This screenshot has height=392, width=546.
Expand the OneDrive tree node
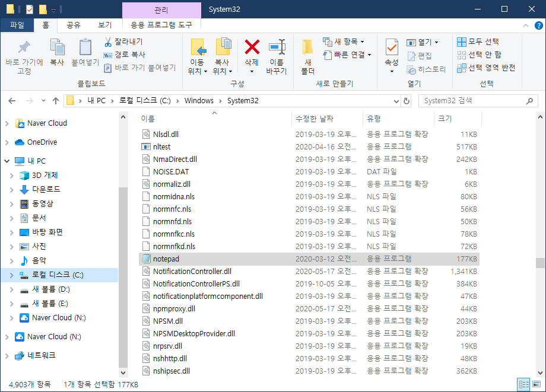pos(7,142)
